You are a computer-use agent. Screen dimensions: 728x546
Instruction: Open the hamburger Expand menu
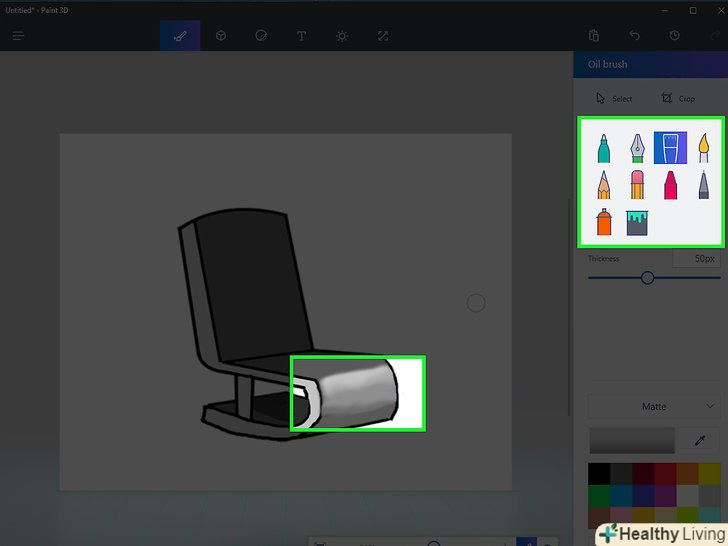click(x=18, y=36)
